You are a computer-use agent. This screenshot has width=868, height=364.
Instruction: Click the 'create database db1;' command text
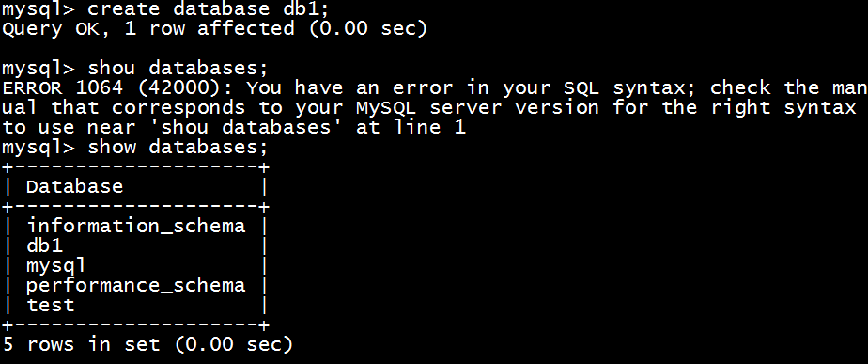coord(209,10)
